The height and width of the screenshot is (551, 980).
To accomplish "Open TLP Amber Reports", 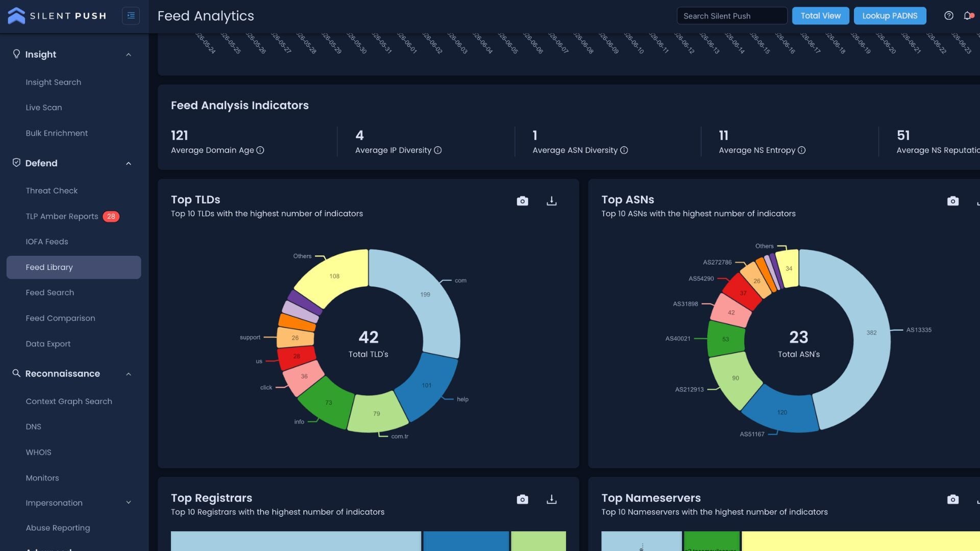I will coord(62,216).
